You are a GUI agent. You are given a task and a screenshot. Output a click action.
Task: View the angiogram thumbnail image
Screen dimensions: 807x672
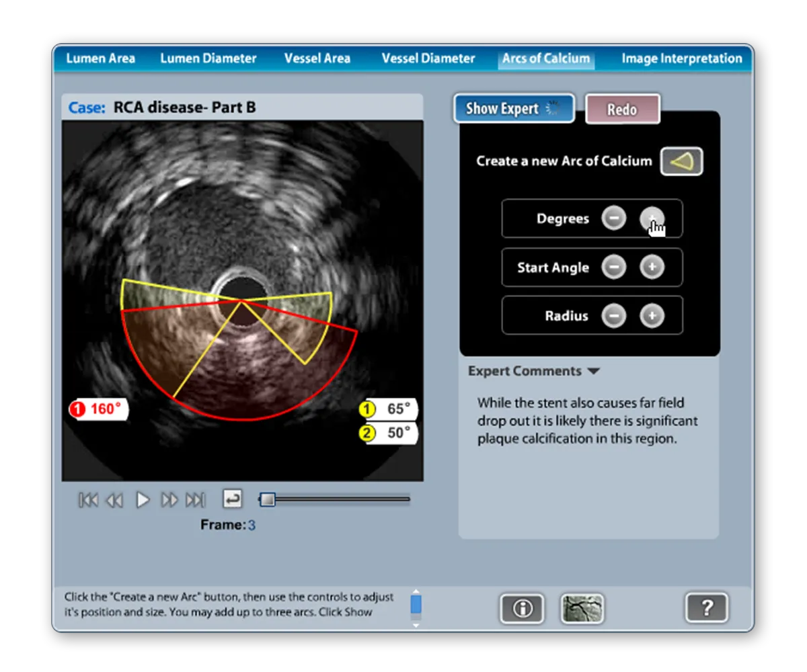(582, 608)
